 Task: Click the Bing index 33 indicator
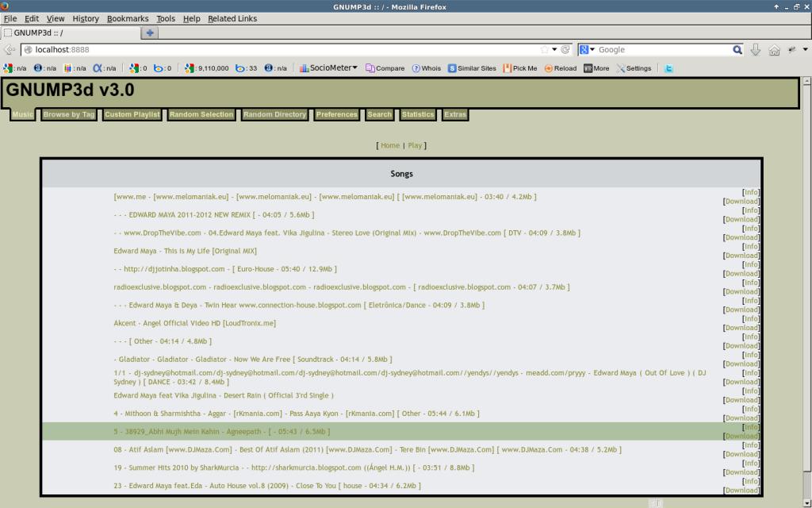[246, 68]
